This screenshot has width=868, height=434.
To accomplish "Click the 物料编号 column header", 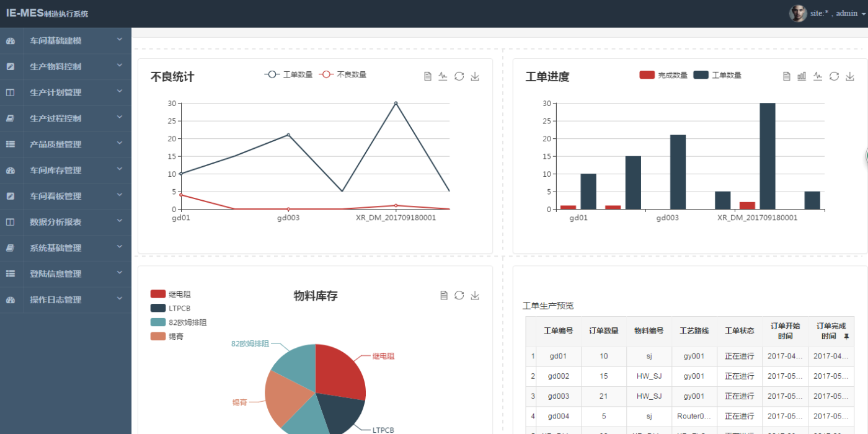I will pyautogui.click(x=649, y=331).
